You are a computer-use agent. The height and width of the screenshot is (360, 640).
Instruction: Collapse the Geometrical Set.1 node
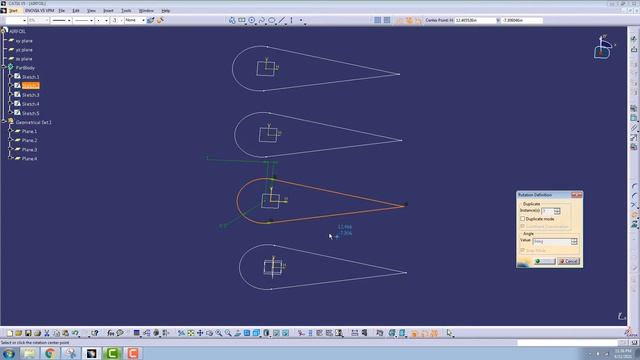[4, 122]
